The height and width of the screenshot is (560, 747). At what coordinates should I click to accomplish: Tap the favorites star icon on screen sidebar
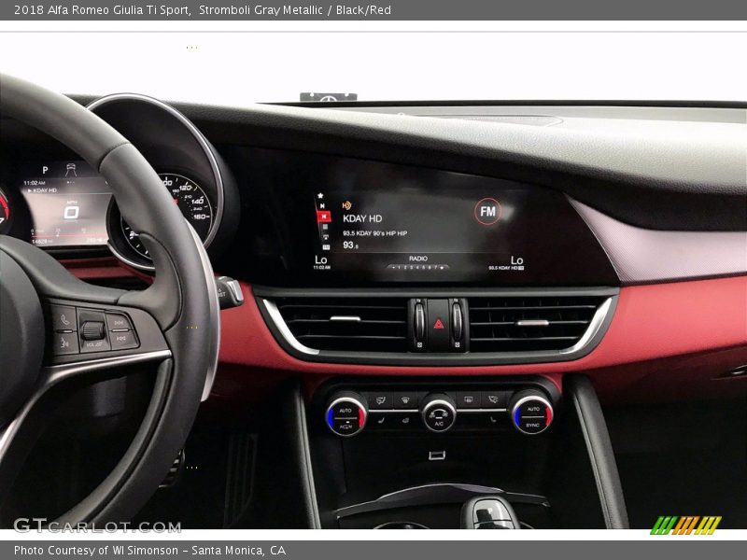pyautogui.click(x=320, y=195)
